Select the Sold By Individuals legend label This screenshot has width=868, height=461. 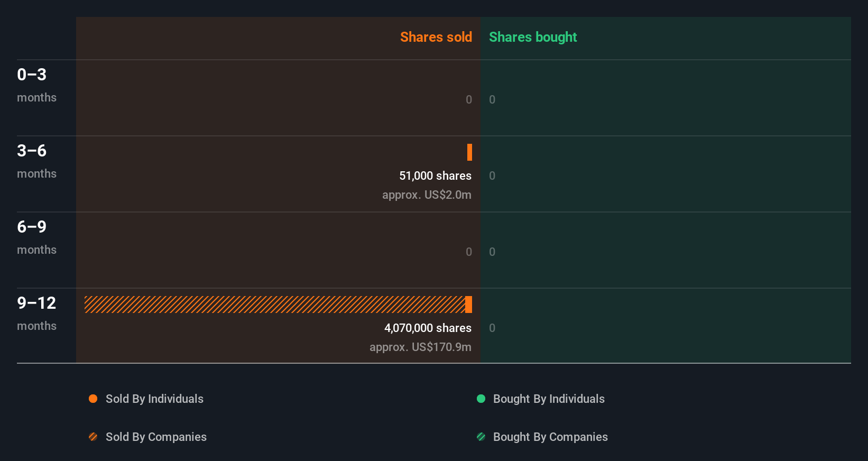154,399
